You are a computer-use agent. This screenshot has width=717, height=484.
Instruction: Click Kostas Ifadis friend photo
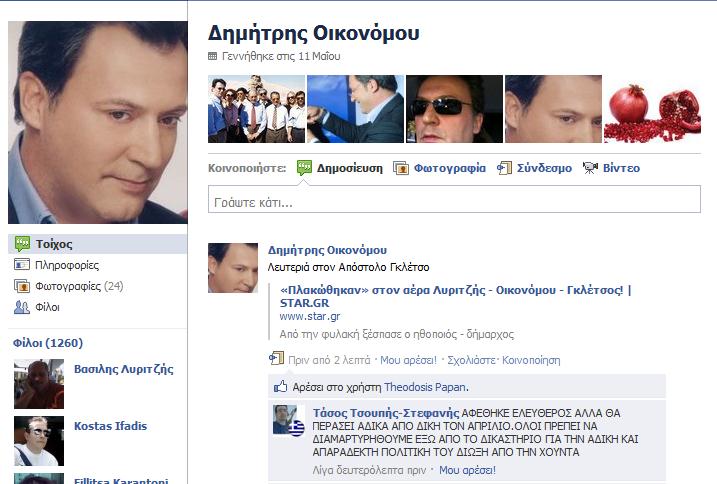click(39, 441)
